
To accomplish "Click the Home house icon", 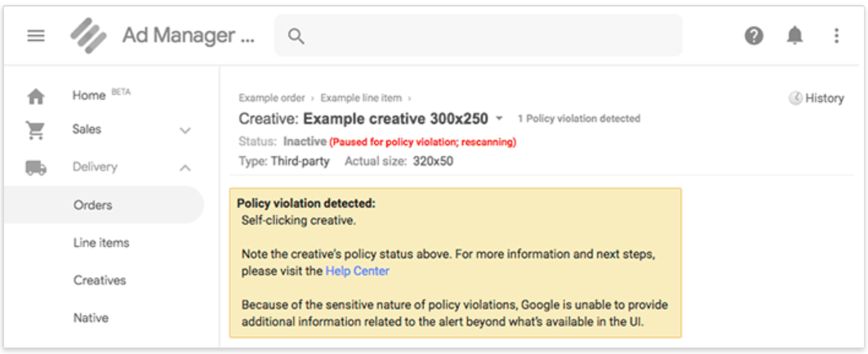I will click(36, 96).
